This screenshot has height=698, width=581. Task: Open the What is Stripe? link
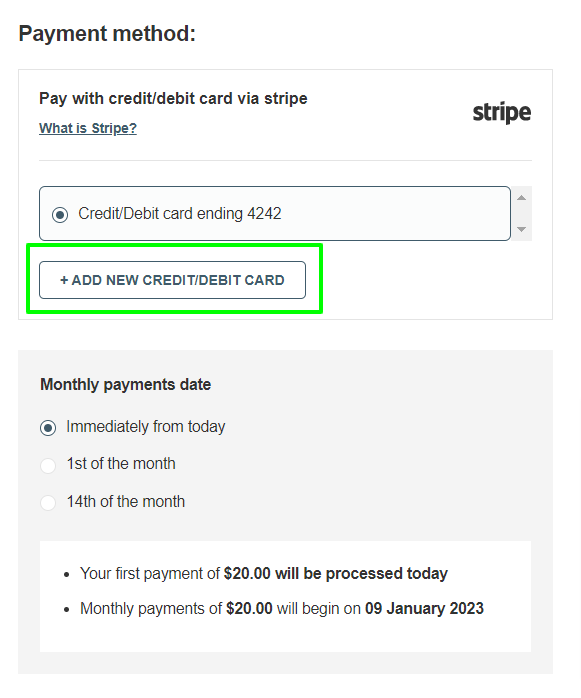(x=88, y=128)
